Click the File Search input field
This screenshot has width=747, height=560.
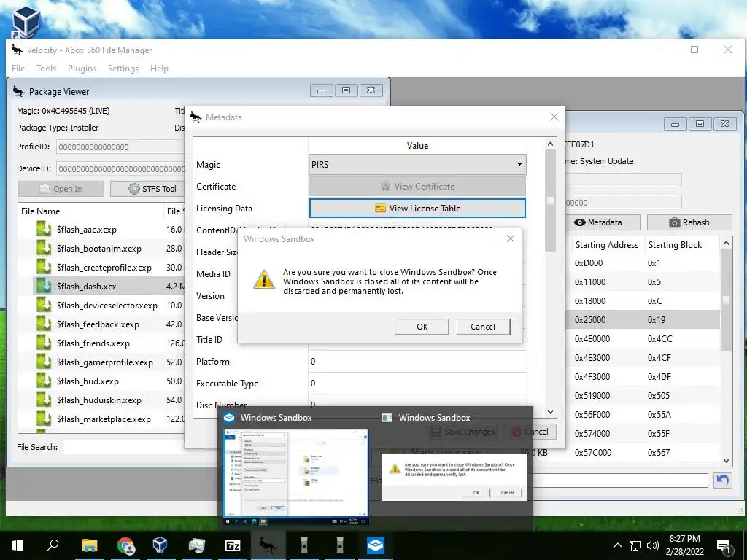(x=124, y=447)
